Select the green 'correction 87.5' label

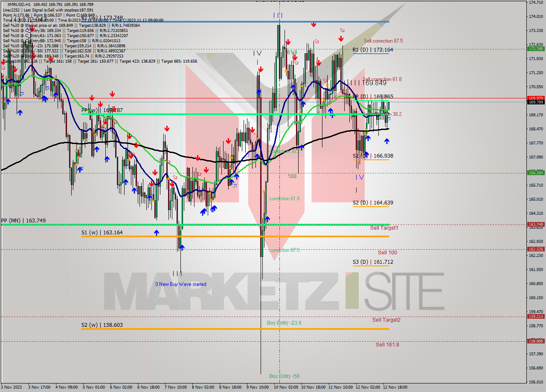tap(284, 250)
